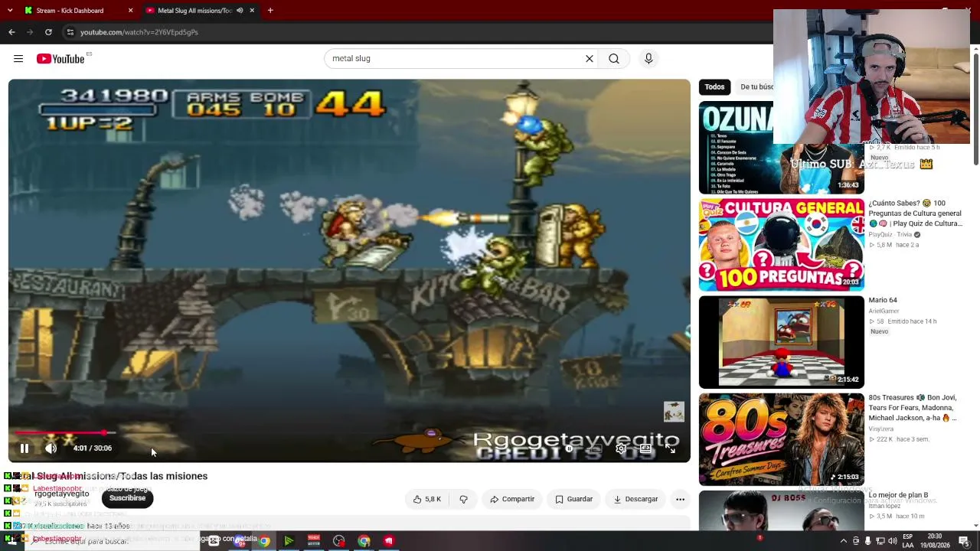This screenshot has width=980, height=551.
Task: Like the video showing 5,8 K
Action: click(427, 499)
